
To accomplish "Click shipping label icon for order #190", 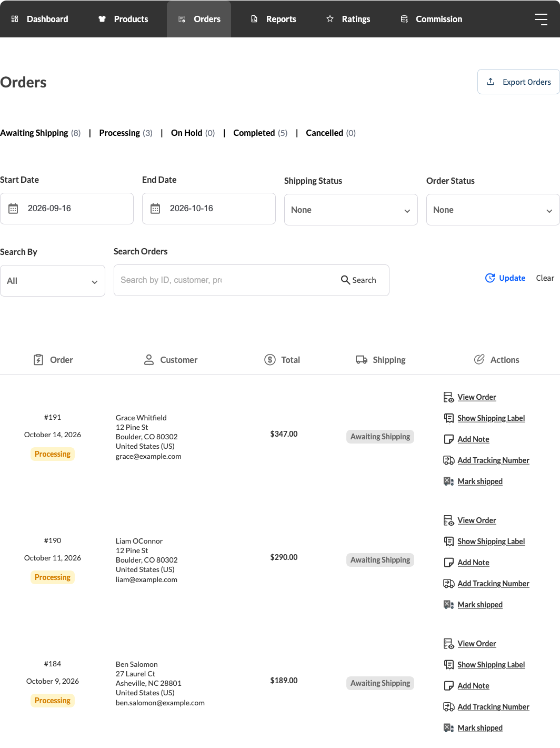I will point(449,542).
